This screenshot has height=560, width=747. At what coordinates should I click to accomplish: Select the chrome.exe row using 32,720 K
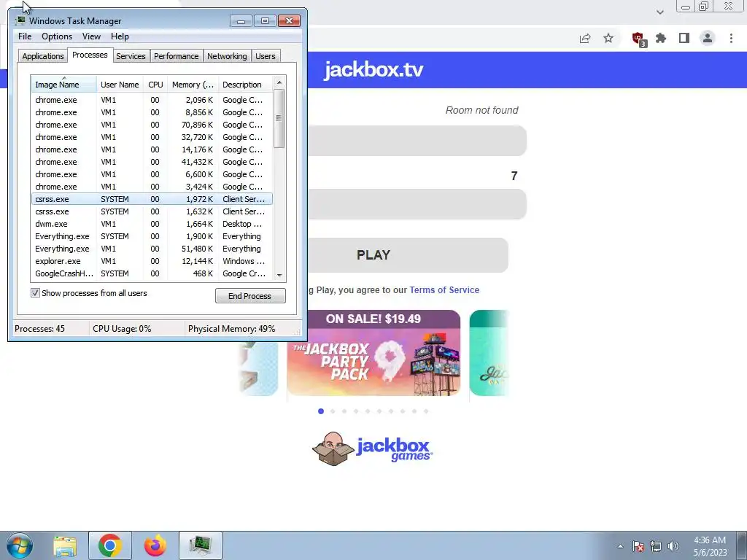click(152, 137)
